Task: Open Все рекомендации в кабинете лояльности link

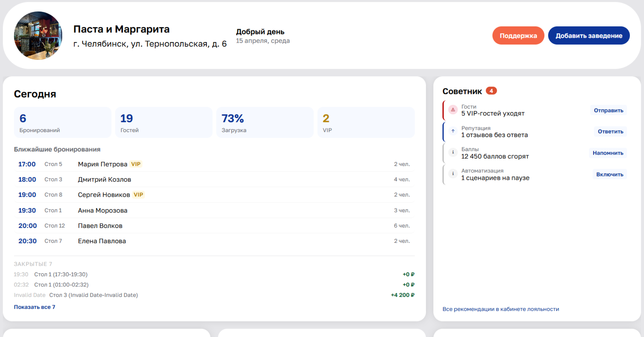Action: click(x=501, y=309)
